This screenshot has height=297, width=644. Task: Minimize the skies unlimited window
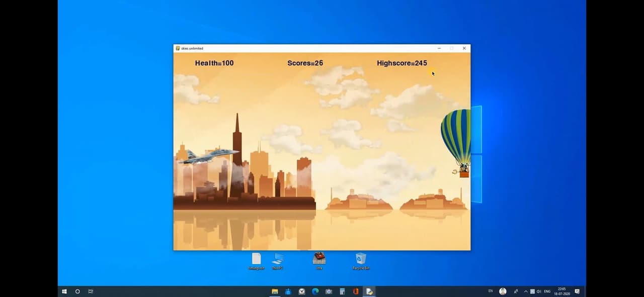439,48
